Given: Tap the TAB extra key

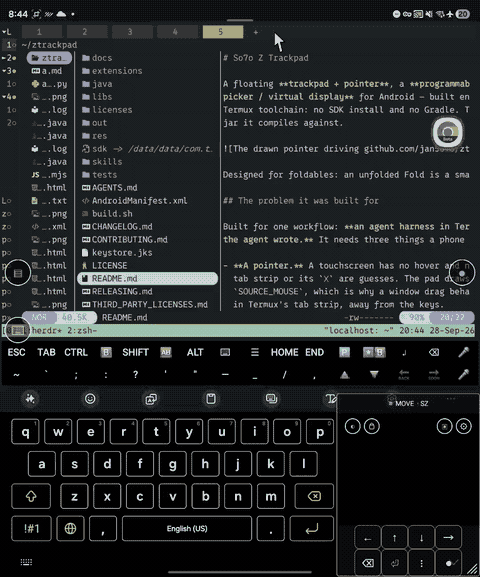Looking at the screenshot, I should (x=46, y=353).
